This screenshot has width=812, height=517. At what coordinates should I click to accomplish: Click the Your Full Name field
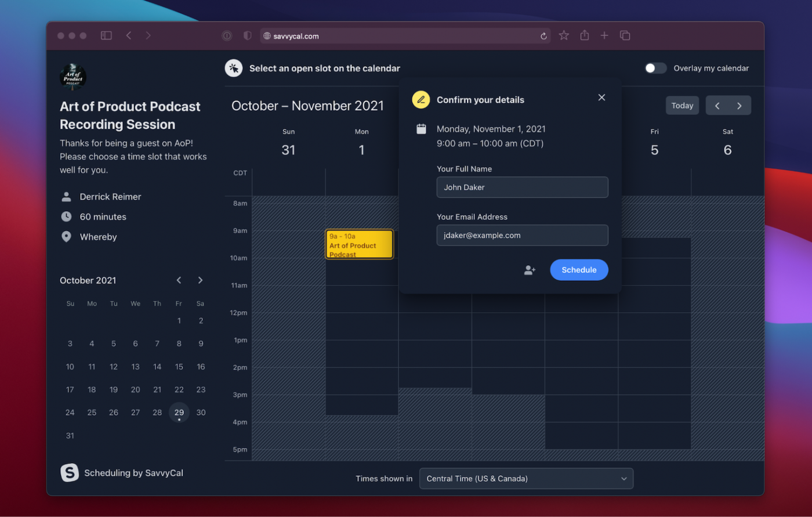522,187
